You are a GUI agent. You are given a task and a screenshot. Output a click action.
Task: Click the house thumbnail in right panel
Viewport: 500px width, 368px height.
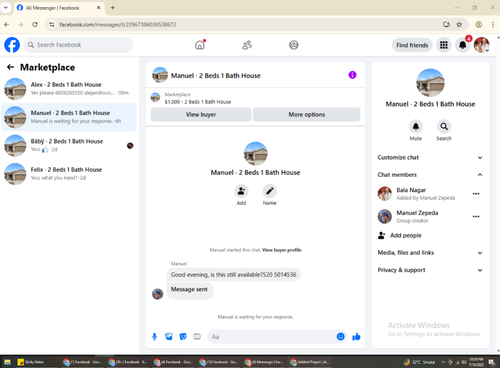click(x=430, y=83)
